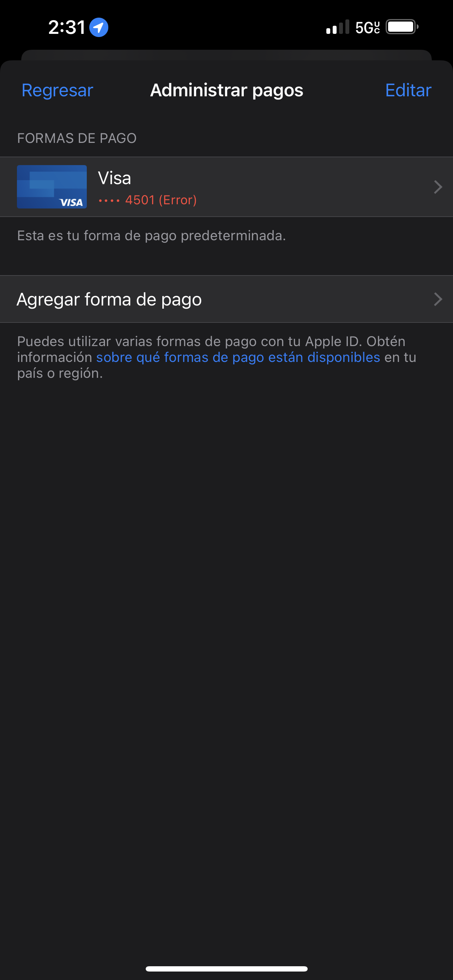Tap the VISA logo on the card
This screenshot has height=980, width=453.
(71, 202)
